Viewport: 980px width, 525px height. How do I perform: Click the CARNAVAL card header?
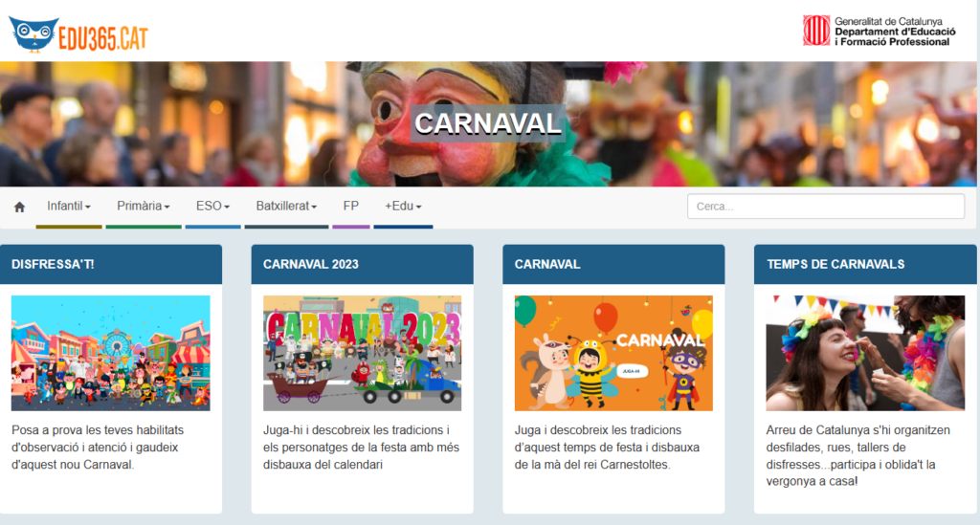pos(547,265)
